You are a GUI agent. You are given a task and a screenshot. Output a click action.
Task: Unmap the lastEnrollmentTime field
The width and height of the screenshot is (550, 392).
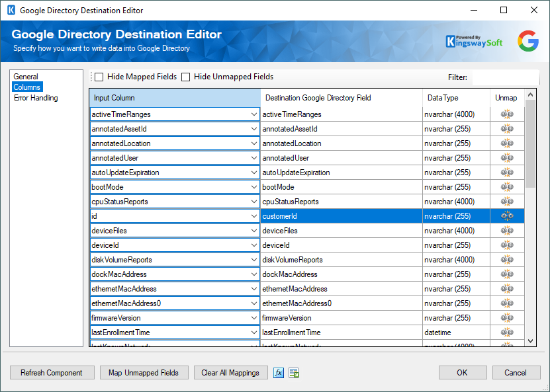[506, 332]
